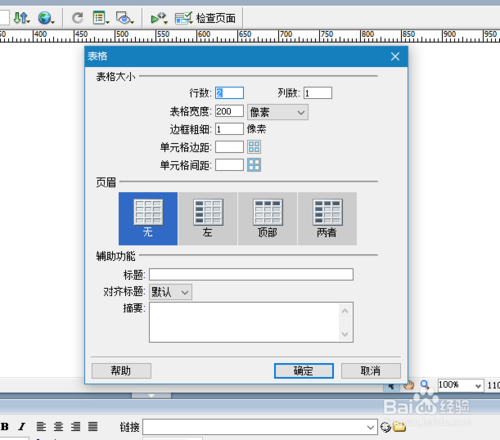500x440 pixels.
Task: Click the refresh design view icon
Action: click(78, 18)
